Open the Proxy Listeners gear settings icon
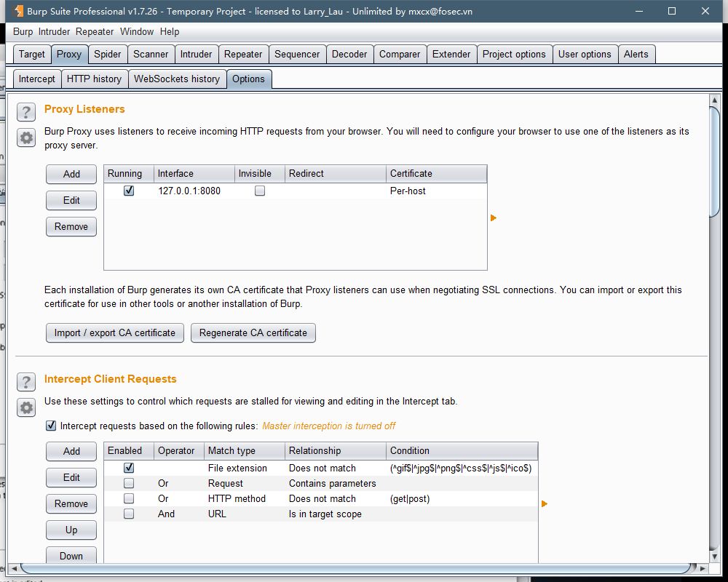Image resolution: width=728 pixels, height=582 pixels. (x=26, y=137)
